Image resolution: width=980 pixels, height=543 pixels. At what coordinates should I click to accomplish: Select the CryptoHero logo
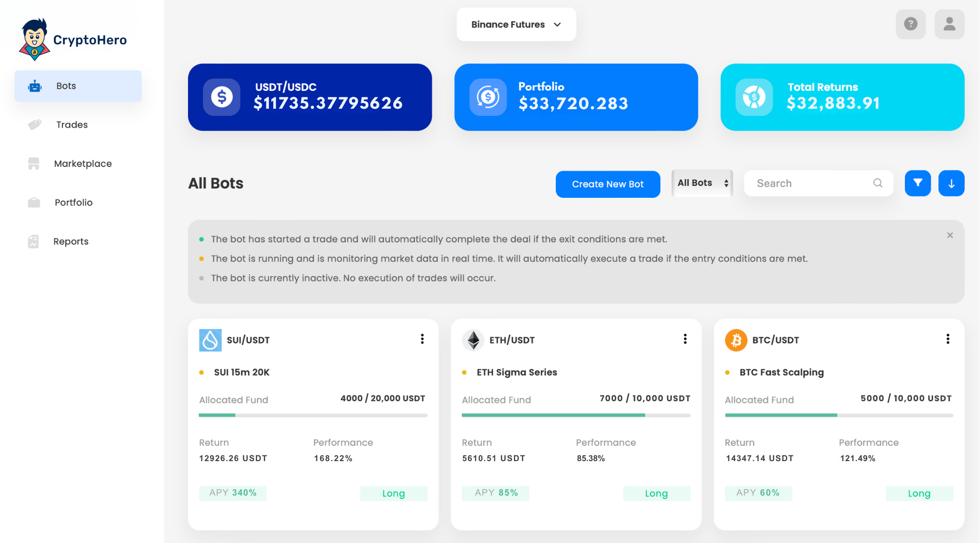click(x=72, y=38)
